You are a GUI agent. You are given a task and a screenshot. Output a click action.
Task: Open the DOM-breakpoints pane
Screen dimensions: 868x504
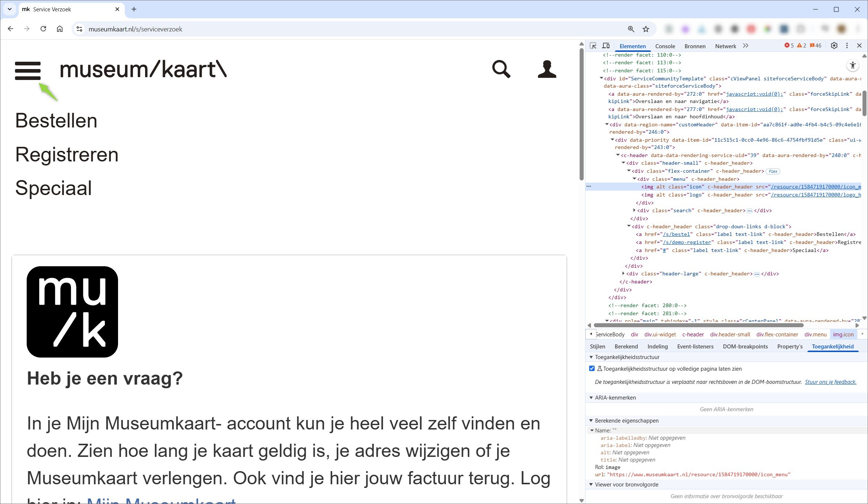[745, 347]
